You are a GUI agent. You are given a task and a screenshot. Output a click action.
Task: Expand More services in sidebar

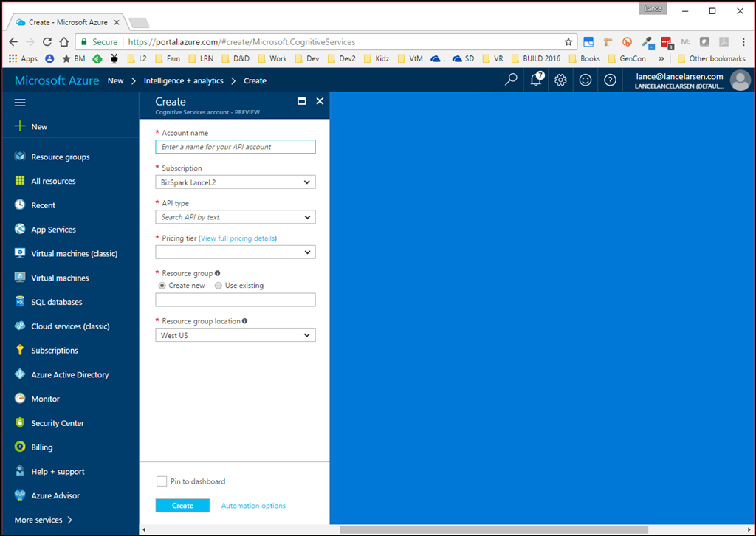(x=44, y=520)
